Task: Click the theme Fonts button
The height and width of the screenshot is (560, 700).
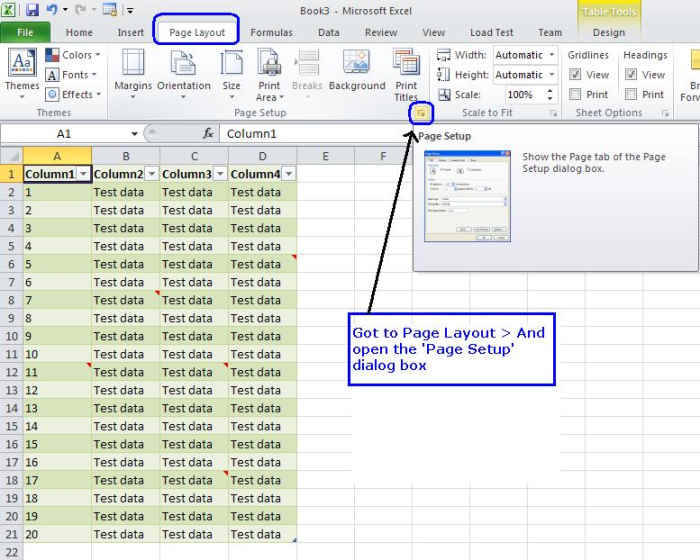Action: (x=72, y=75)
